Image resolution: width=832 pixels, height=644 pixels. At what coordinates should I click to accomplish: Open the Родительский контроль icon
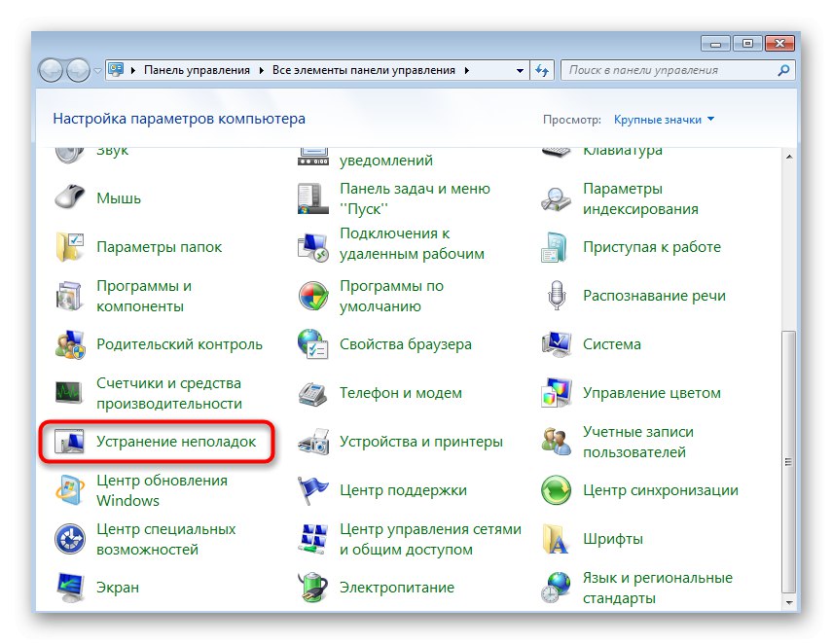point(70,344)
